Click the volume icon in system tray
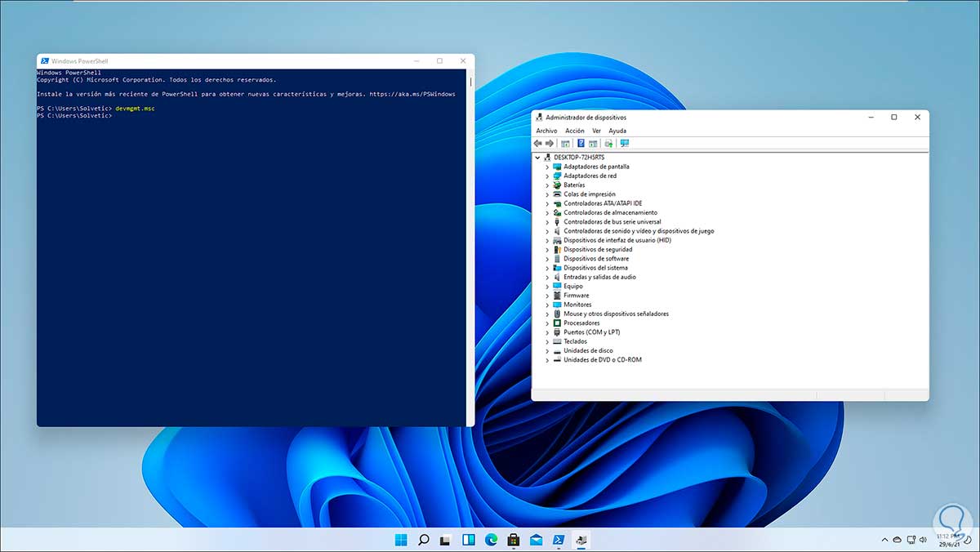The width and height of the screenshot is (980, 552). tap(924, 540)
